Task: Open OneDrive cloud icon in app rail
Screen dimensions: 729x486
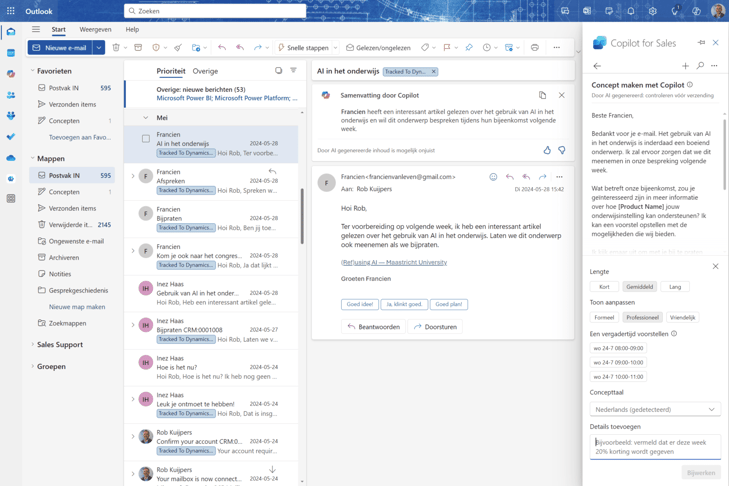Action: (11, 158)
